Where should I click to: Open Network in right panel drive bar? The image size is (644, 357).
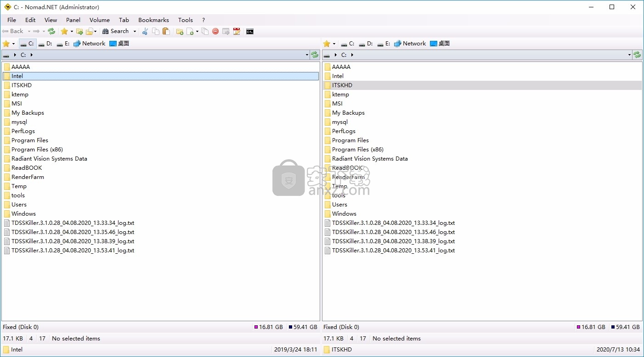click(x=410, y=44)
